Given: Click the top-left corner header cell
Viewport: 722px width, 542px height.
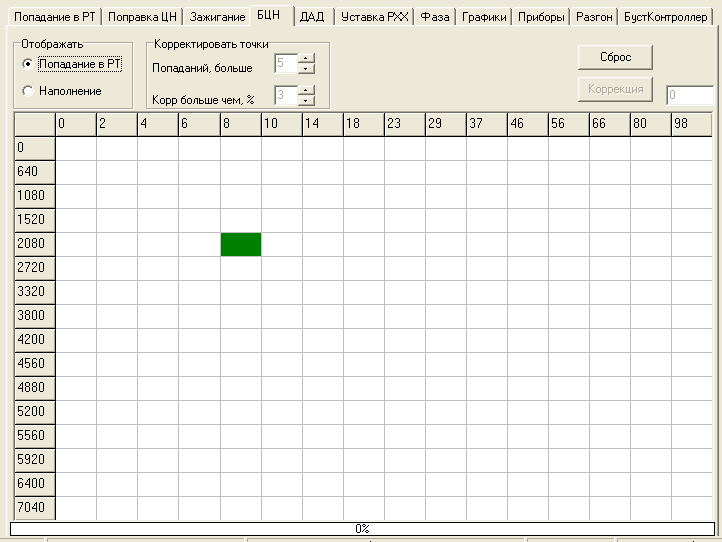Looking at the screenshot, I should click(x=35, y=124).
